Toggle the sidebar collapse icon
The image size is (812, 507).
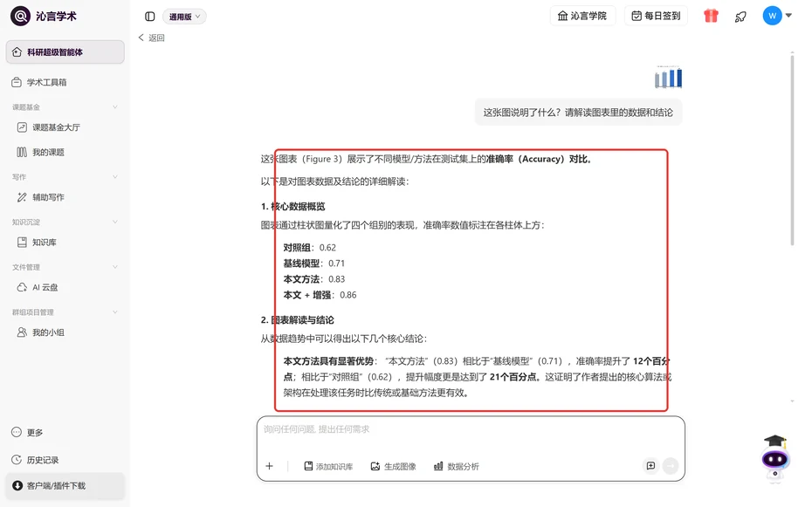coord(149,17)
